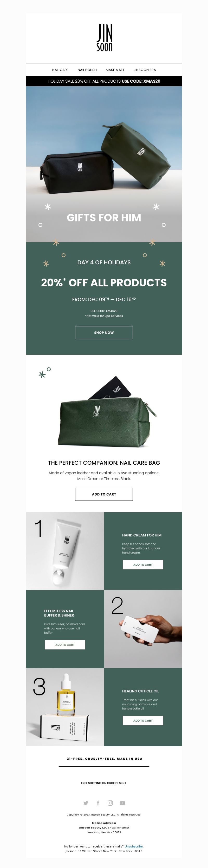Image resolution: width=208 pixels, height=868 pixels.
Task: Click the holiday sale XMAS20 banner
Action: click(104, 81)
